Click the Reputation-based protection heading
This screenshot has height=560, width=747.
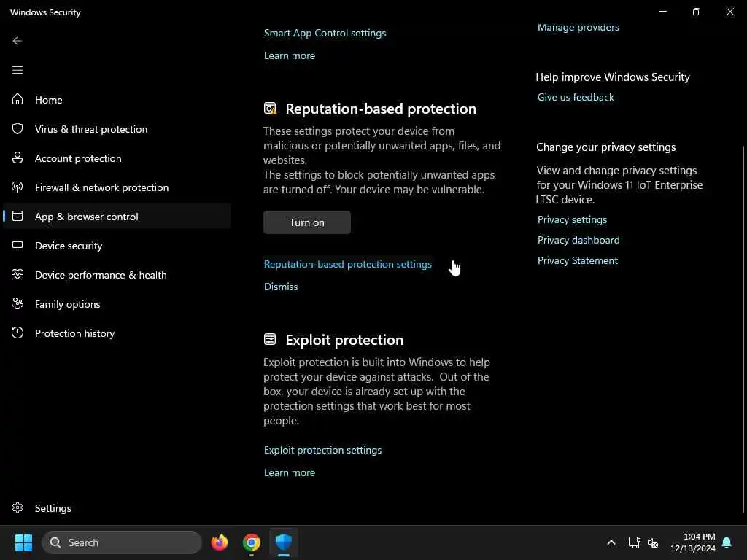coord(381,109)
